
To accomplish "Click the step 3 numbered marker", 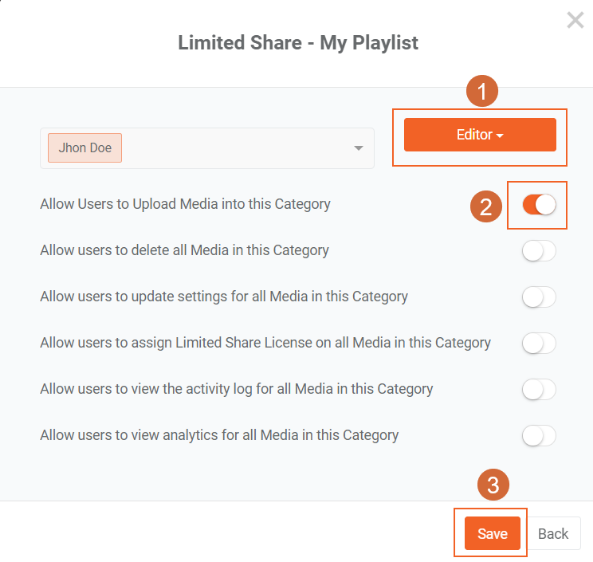I will [x=493, y=485].
